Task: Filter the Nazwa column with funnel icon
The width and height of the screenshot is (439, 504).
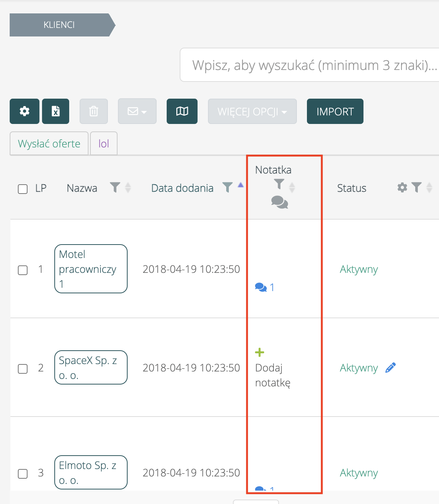Action: [x=115, y=187]
